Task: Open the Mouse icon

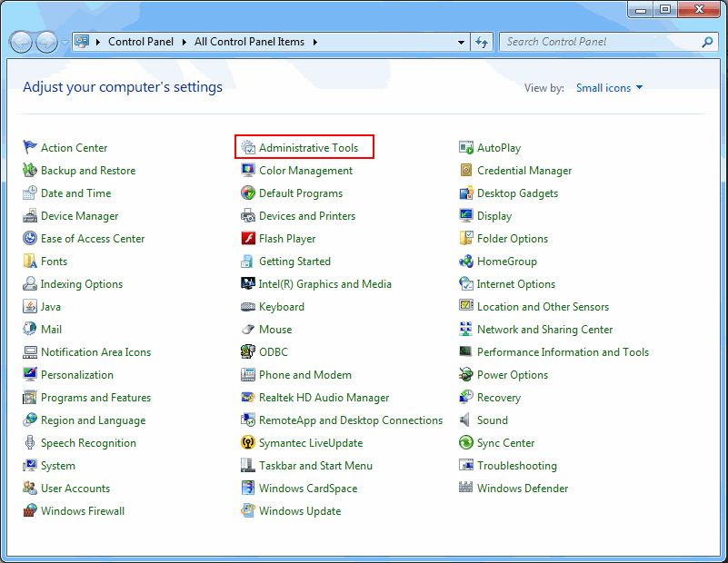Action: click(248, 330)
